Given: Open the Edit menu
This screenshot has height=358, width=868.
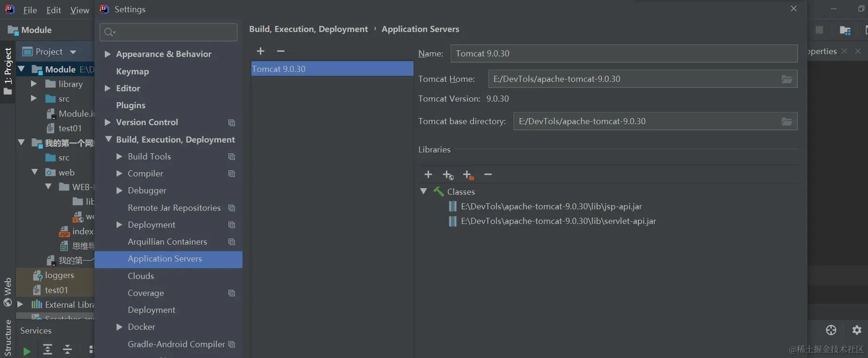Looking at the screenshot, I should click(54, 10).
